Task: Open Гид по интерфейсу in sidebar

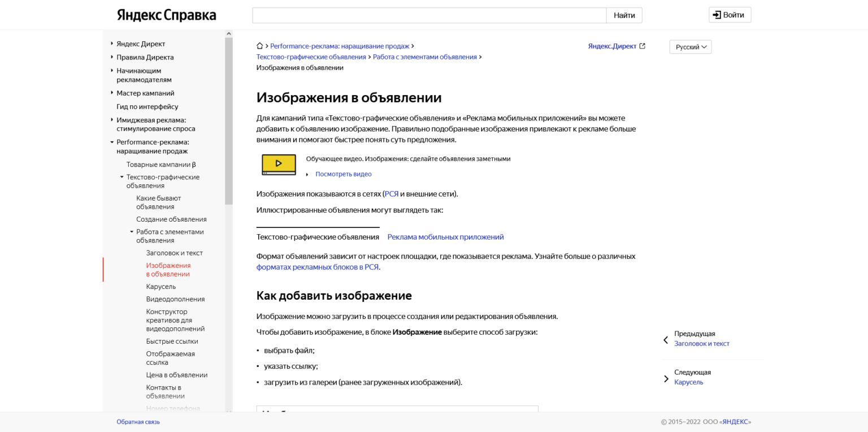Action: click(x=147, y=106)
